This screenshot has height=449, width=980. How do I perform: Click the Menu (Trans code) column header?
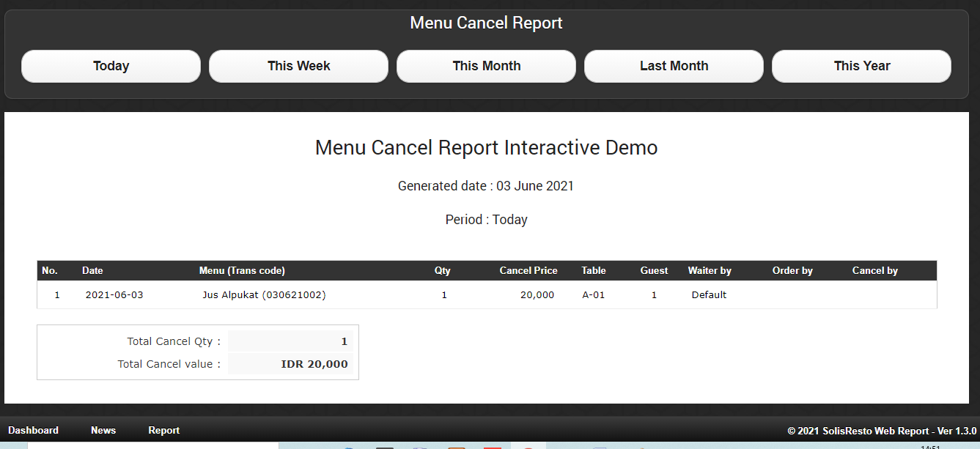(x=242, y=270)
